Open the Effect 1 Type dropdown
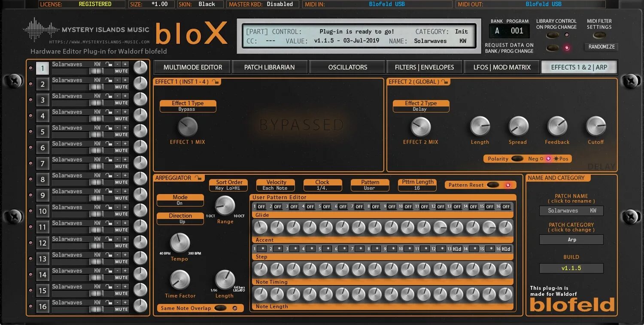 (188, 106)
